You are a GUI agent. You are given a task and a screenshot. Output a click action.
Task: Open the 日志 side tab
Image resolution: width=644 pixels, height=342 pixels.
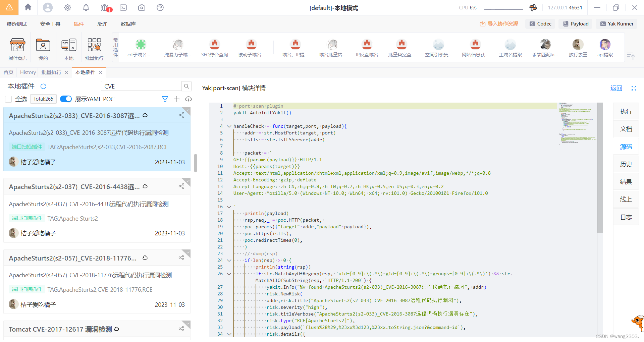click(x=626, y=217)
